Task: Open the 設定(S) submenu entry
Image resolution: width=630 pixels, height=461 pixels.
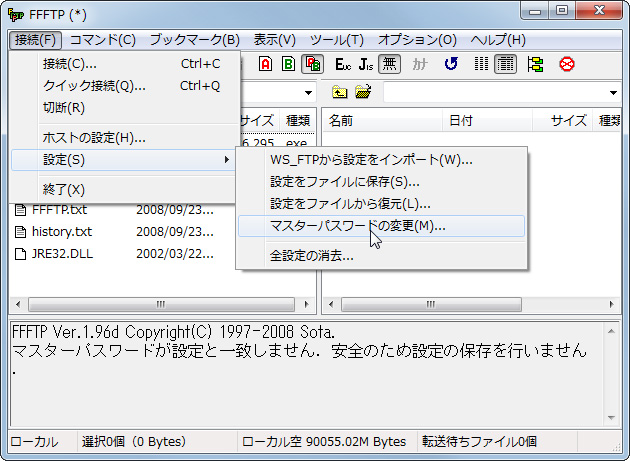Action: [123, 160]
